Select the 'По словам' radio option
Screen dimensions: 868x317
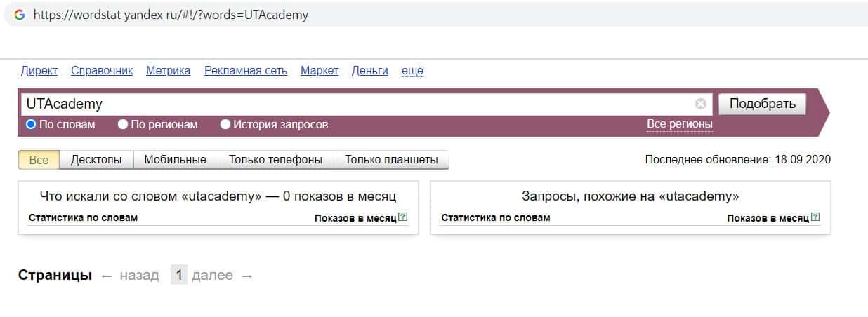(x=31, y=125)
